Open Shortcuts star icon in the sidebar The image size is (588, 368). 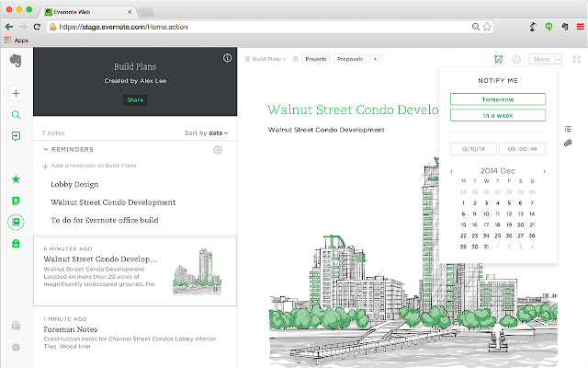[16, 178]
